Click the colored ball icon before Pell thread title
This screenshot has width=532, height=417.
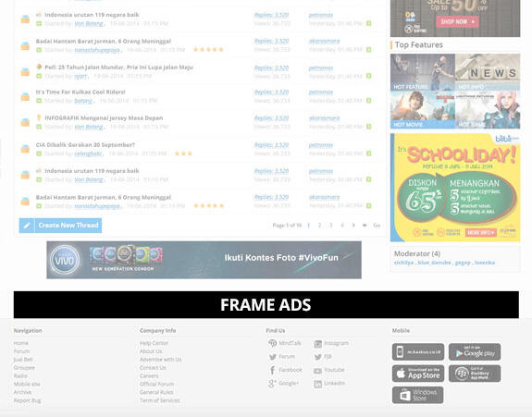tap(39, 67)
